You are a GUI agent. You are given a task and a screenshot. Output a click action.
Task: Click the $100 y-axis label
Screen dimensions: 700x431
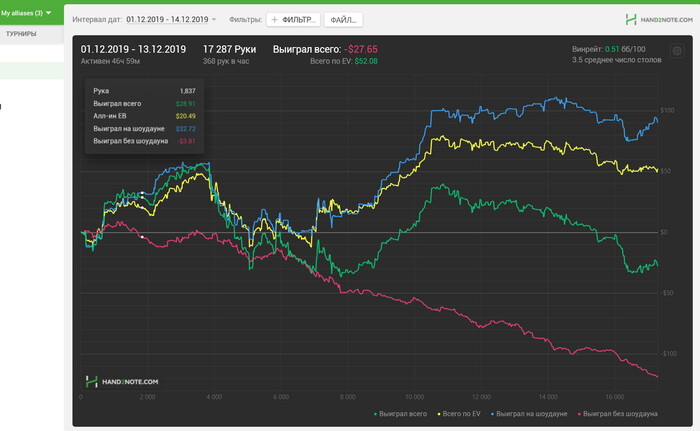(x=667, y=110)
